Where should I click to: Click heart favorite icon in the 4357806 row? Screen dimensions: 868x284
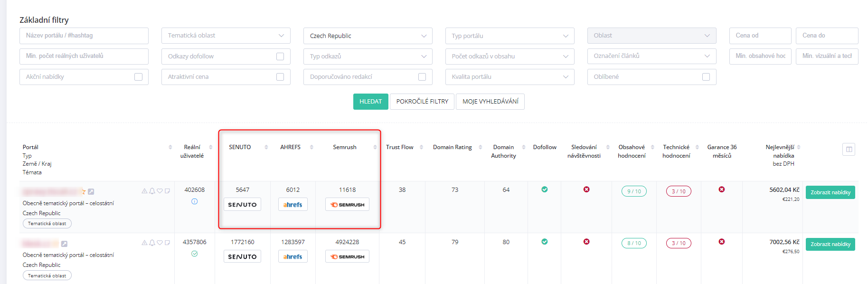[x=160, y=243]
